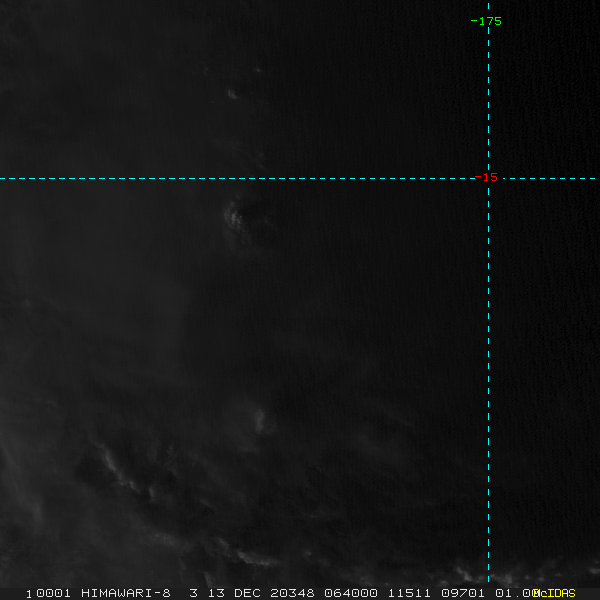Image resolution: width=600 pixels, height=600 pixels.
Task: Click the vertical dashed line between -175 and -15
Action: click(488, 100)
